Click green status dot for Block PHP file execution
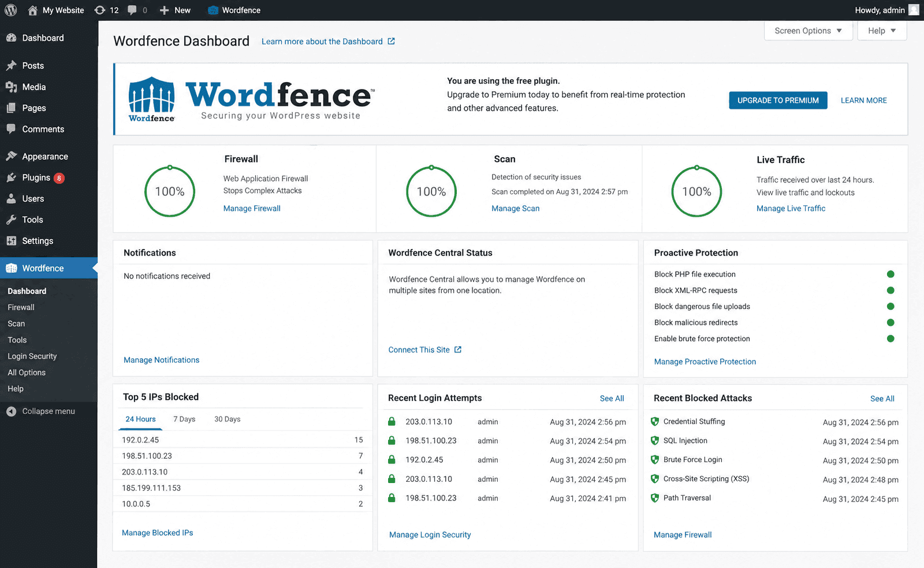The image size is (924, 568). [x=891, y=274]
